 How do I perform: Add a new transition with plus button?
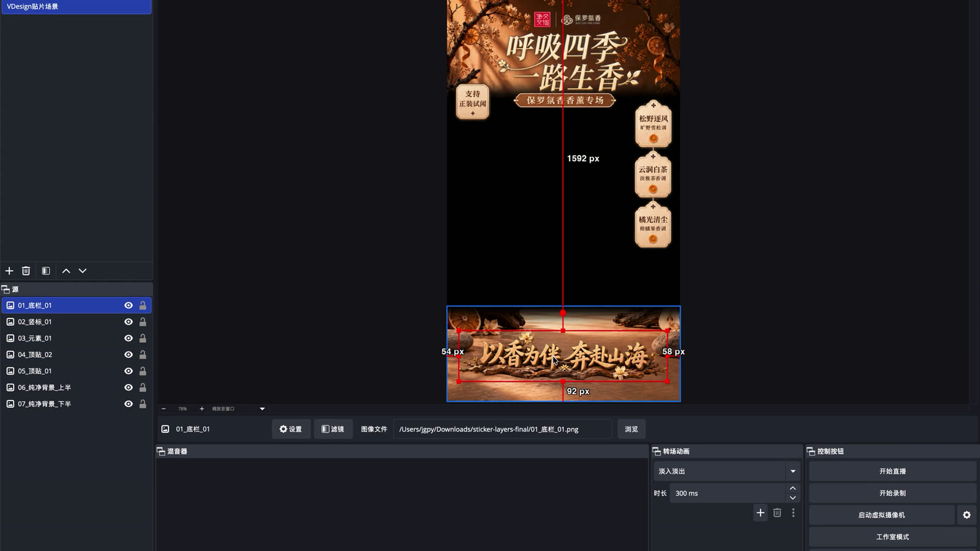tap(760, 513)
